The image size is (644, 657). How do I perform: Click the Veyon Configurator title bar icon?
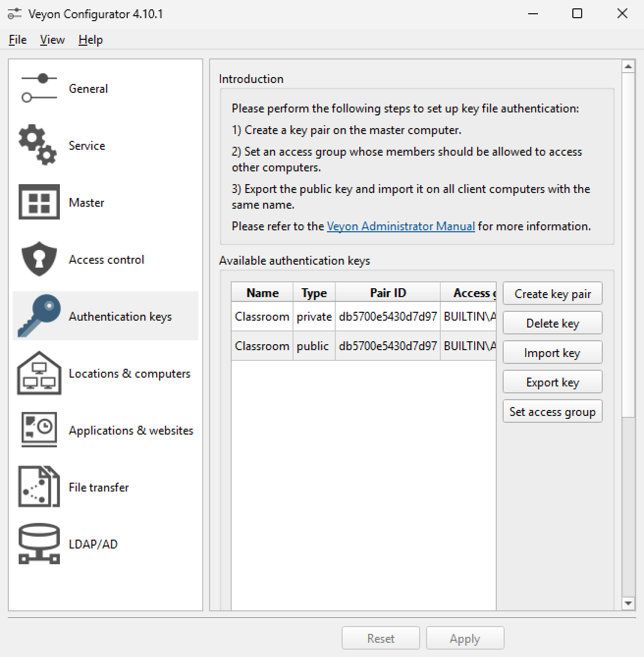pyautogui.click(x=15, y=14)
